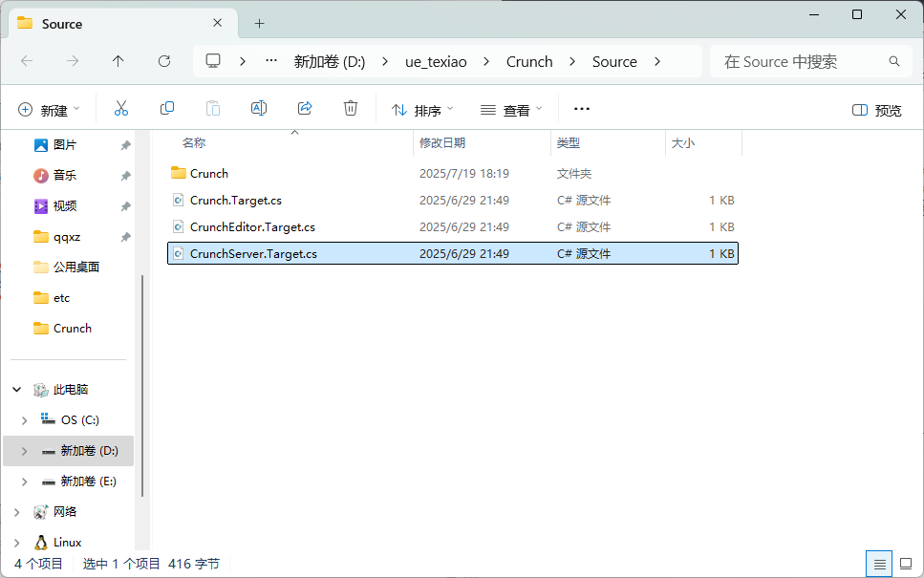This screenshot has width=924, height=578.
Task: Switch to large thumbnails view layout
Action: coord(905,564)
